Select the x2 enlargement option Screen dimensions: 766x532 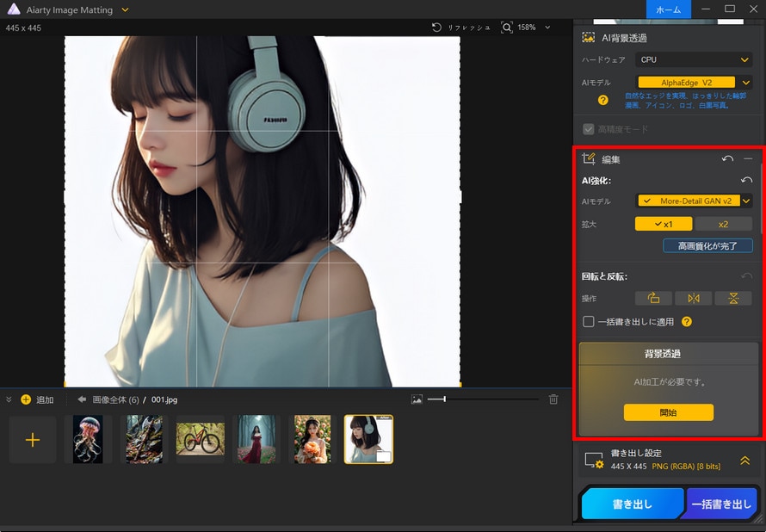tap(723, 224)
